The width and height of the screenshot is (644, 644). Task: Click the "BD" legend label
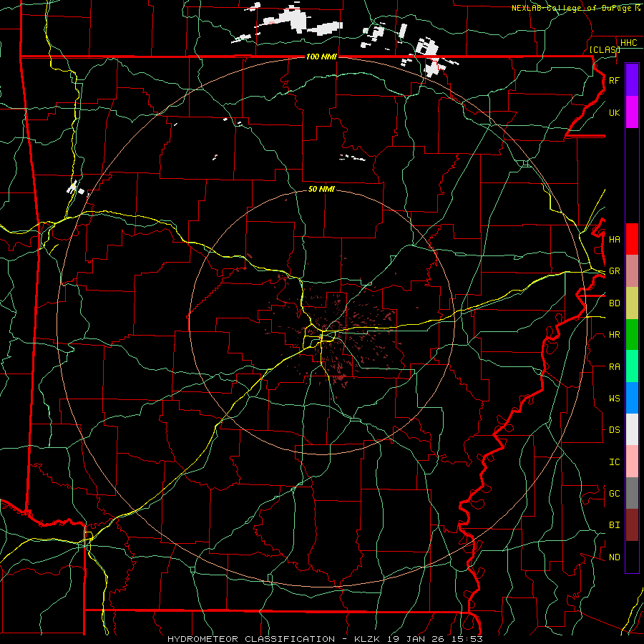(615, 303)
